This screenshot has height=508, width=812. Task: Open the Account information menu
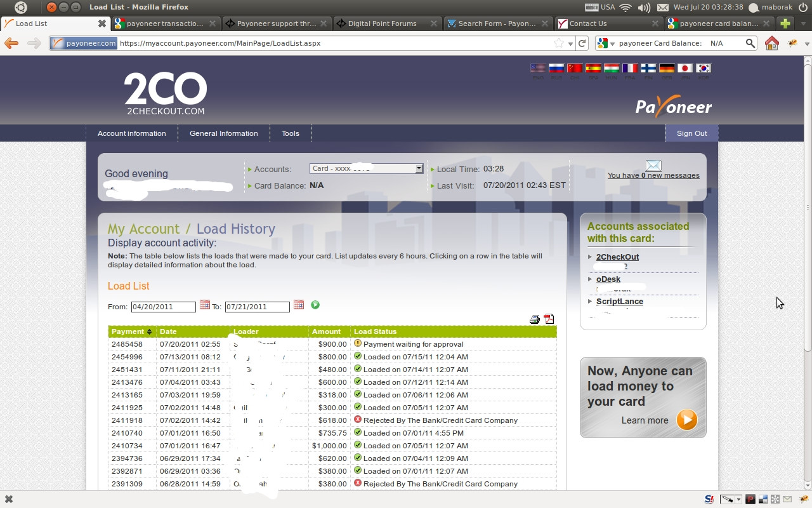click(x=132, y=133)
